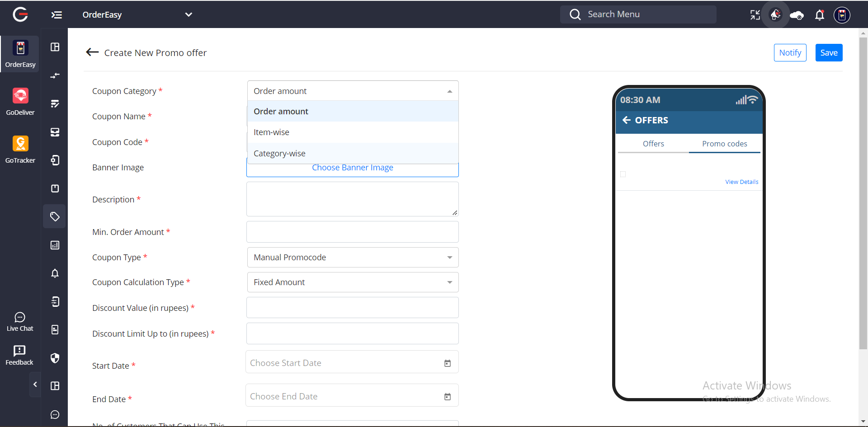Toggle the hamburger menu collapse icon
Screen dimensions: 868x427
(57, 15)
